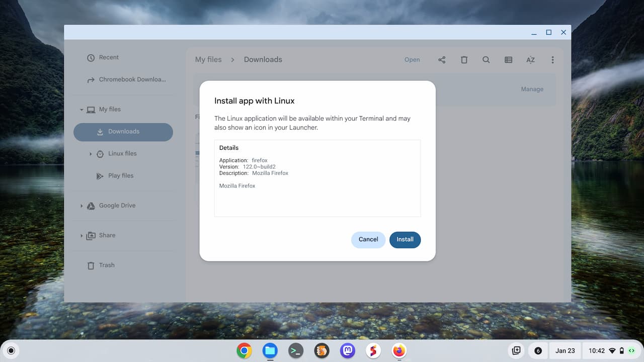Click the search icon in Files toolbar
Screen dimensions: 644x362
(486, 60)
